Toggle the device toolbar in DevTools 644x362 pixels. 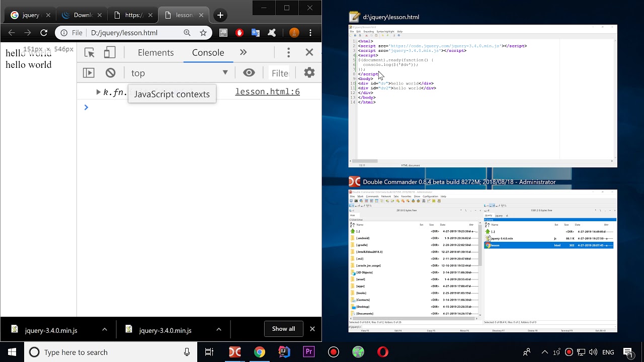(110, 52)
